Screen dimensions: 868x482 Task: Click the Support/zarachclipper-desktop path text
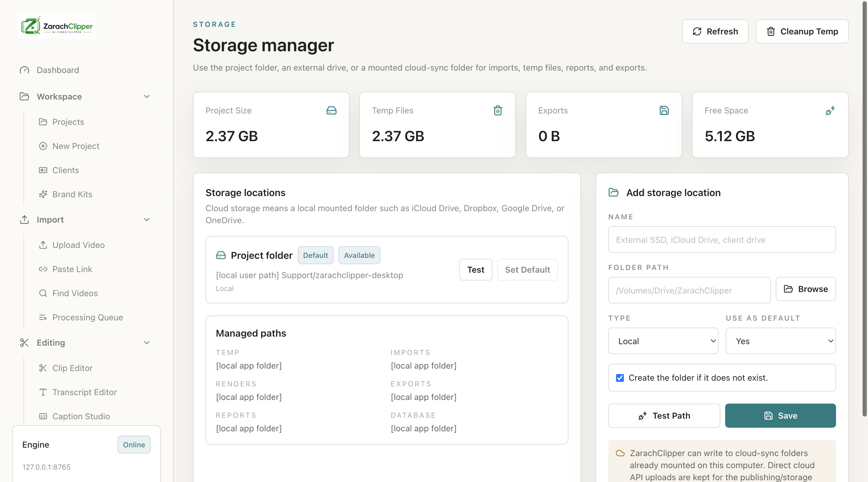pyautogui.click(x=342, y=275)
